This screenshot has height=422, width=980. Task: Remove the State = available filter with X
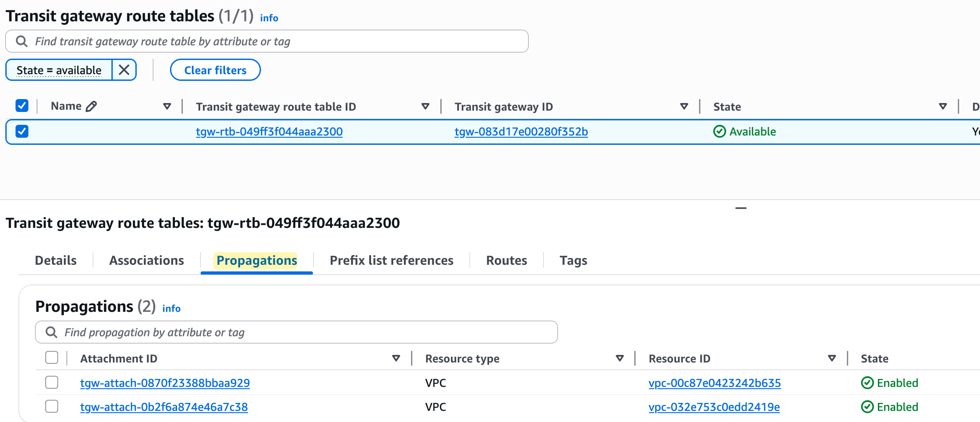click(124, 70)
